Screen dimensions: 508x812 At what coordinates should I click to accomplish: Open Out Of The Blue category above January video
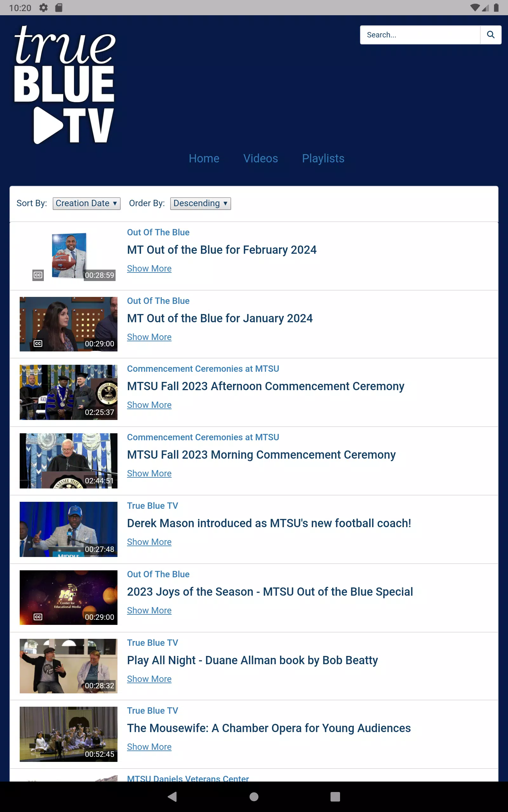click(158, 301)
